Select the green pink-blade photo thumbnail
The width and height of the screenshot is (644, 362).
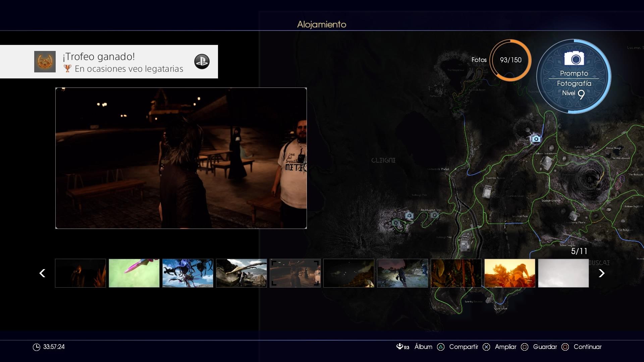[x=134, y=273]
